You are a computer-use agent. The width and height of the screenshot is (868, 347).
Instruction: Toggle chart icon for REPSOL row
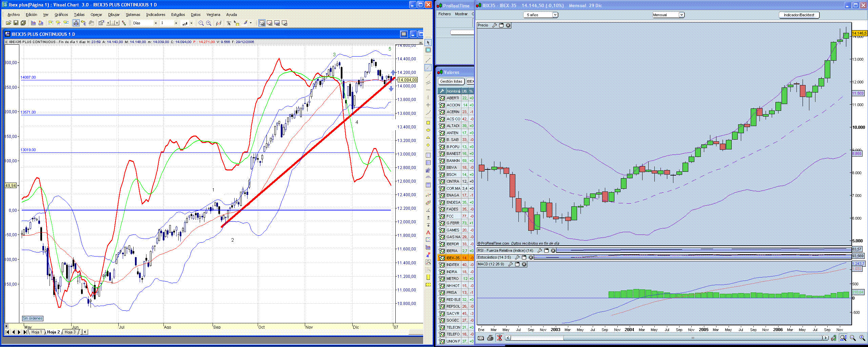click(x=442, y=306)
